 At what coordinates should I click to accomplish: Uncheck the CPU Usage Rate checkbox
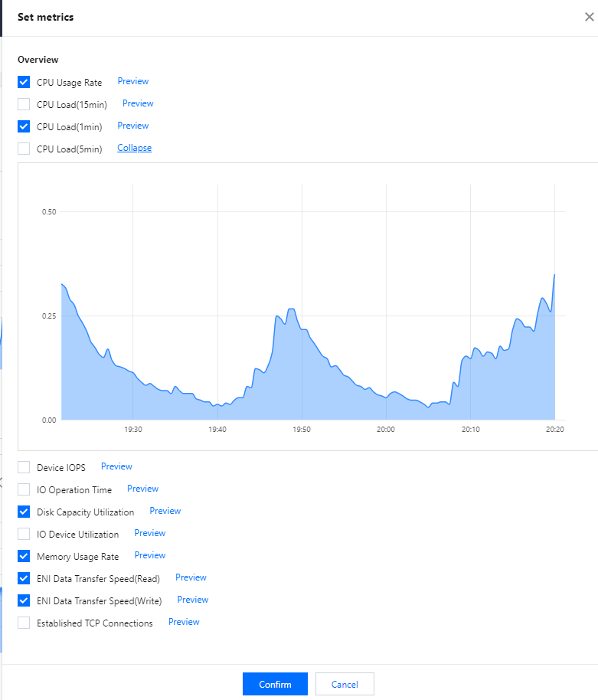click(24, 82)
